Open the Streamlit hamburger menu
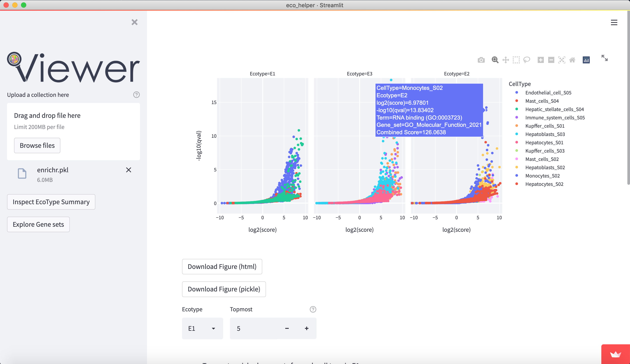The image size is (630, 364). point(614,23)
